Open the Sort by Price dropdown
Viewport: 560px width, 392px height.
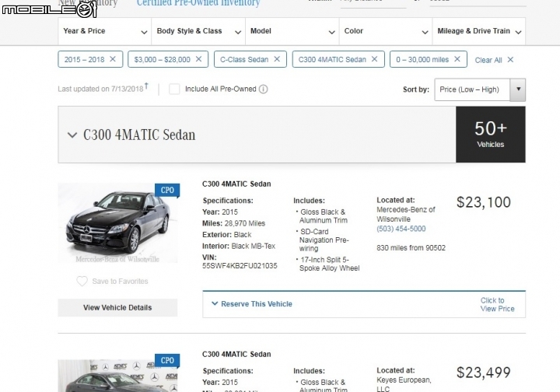[480, 89]
